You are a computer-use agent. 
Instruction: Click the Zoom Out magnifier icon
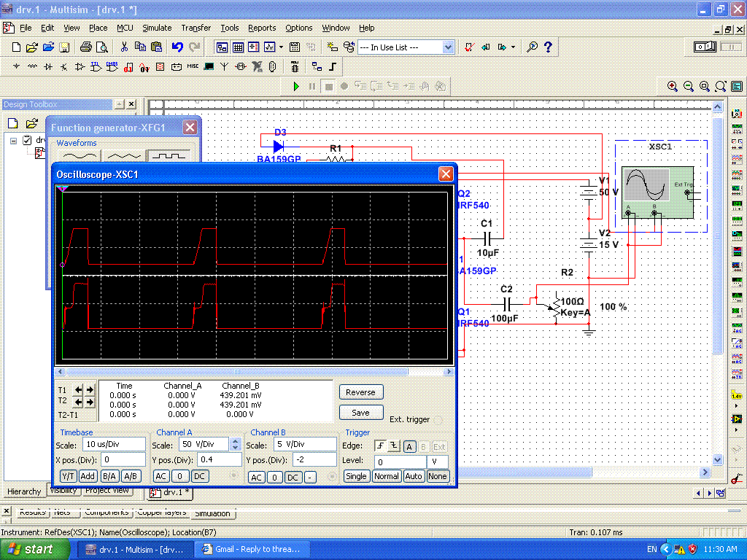pyautogui.click(x=689, y=86)
